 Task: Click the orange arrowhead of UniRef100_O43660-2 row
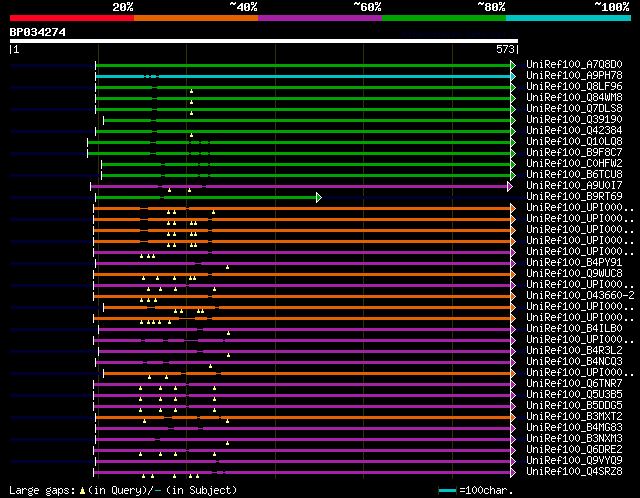point(513,296)
